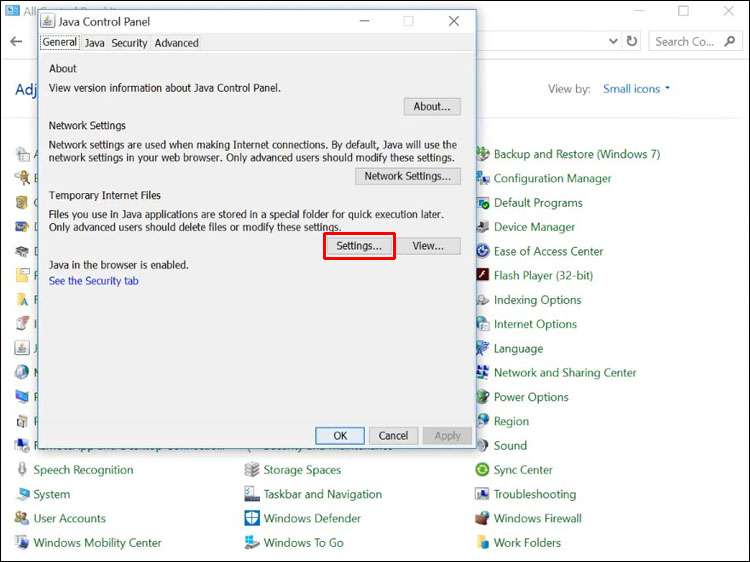This screenshot has width=750, height=562.
Task: Open System icon
Action: 22,494
